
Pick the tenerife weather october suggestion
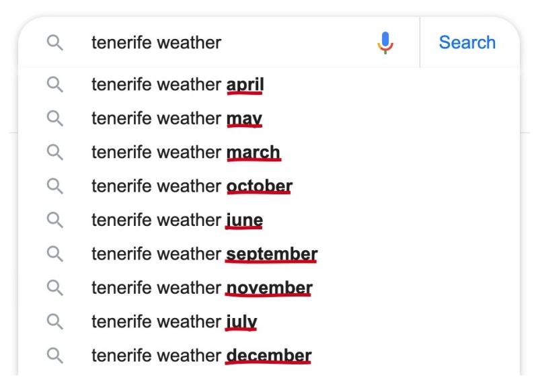[x=269, y=186]
